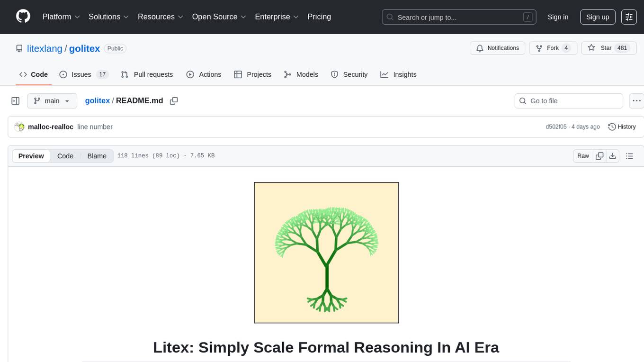Image resolution: width=644 pixels, height=362 pixels.
Task: Expand the main branch dropdown
Action: (x=52, y=101)
